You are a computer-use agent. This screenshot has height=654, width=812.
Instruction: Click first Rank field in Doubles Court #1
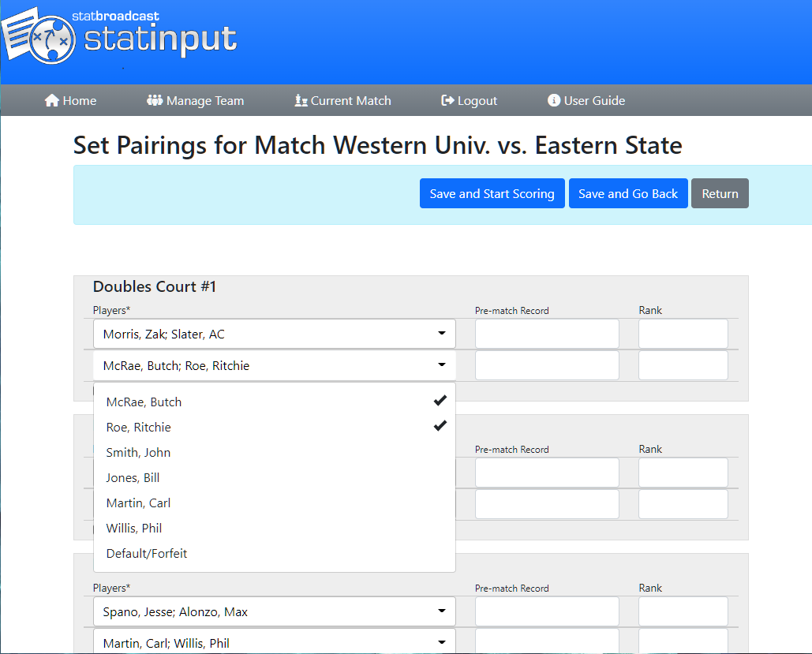683,334
